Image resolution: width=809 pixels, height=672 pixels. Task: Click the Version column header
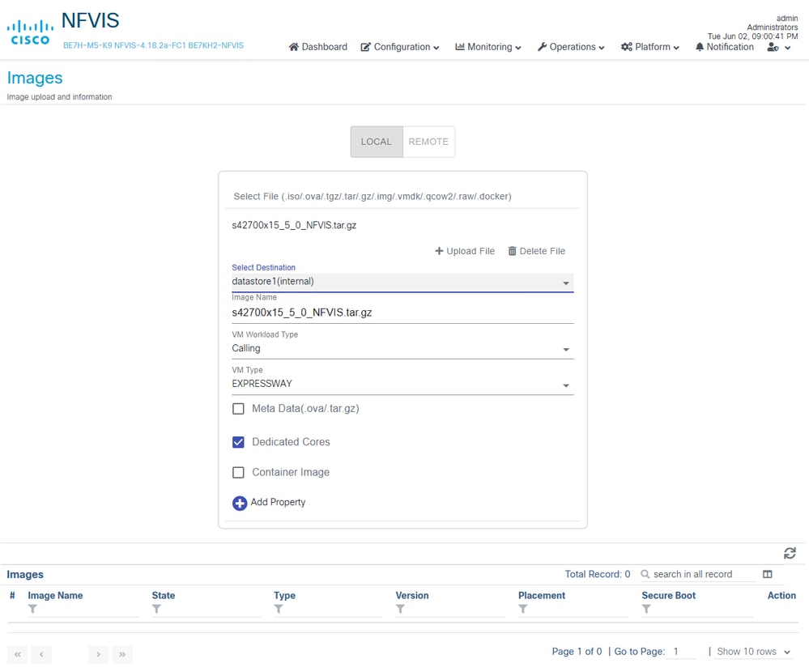pos(412,596)
